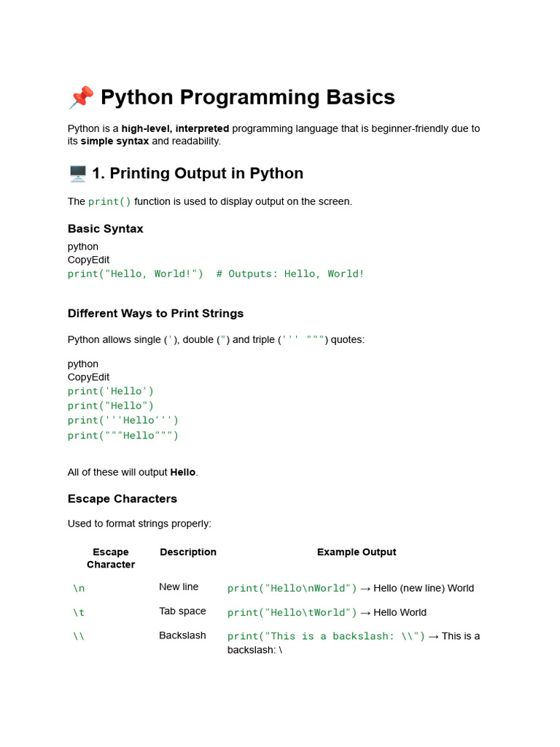
Task: Click the 'Tab space' description cell
Action: [182, 611]
